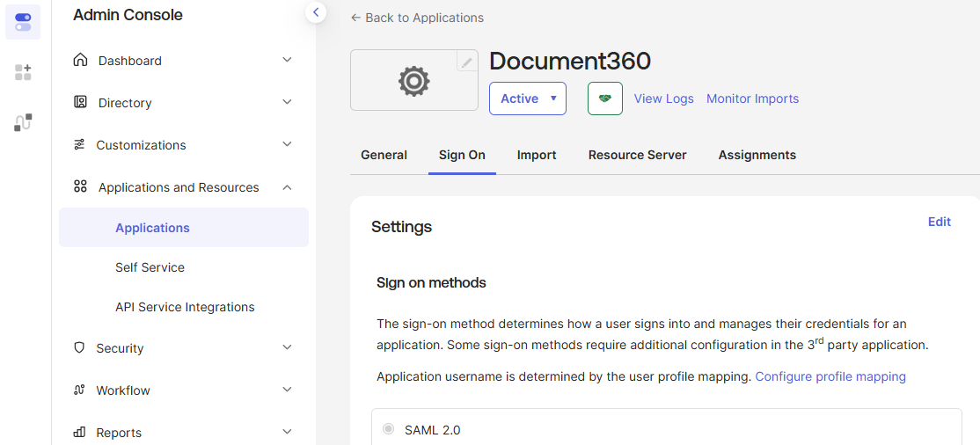Click the Settings section heading
The image size is (980, 445).
[401, 226]
